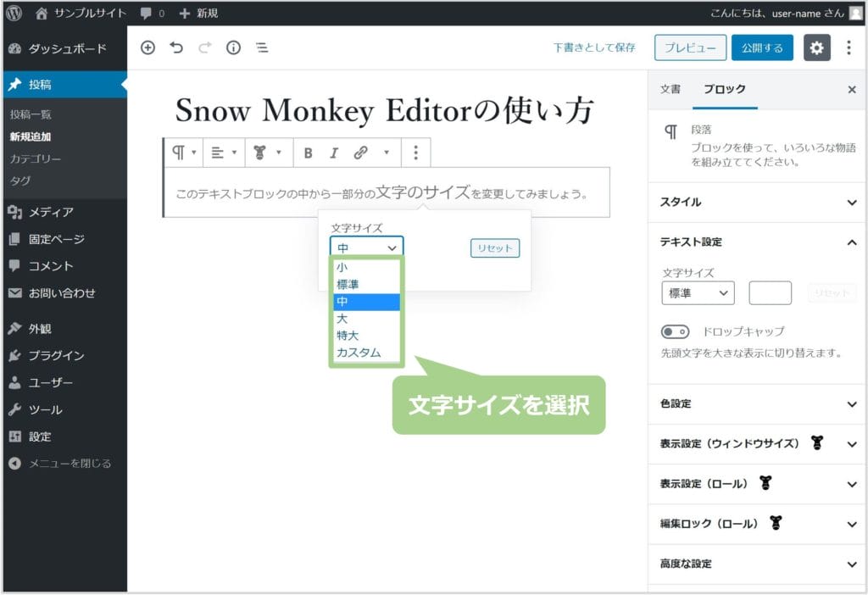This screenshot has width=868, height=595.
Task: Open ツール in the sidebar
Action: [x=65, y=409]
